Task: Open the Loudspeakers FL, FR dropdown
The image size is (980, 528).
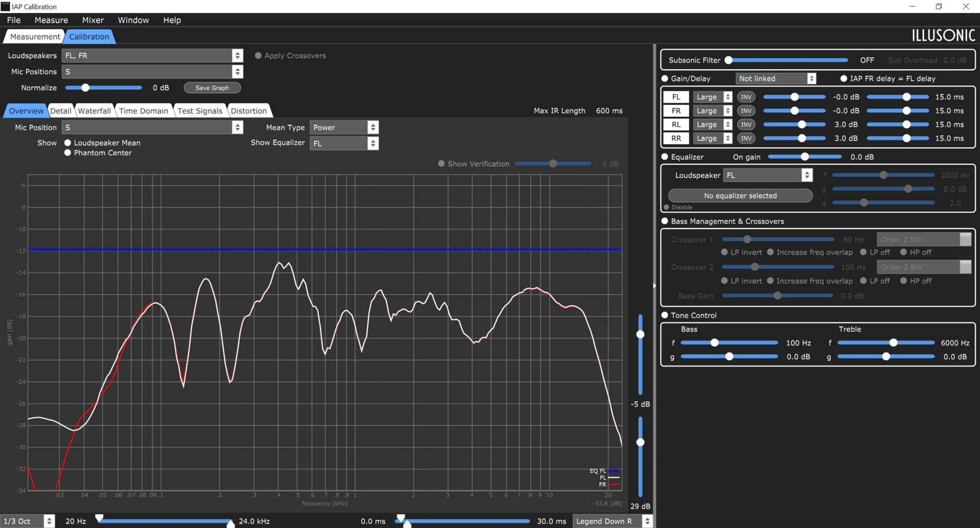Action: [153, 55]
